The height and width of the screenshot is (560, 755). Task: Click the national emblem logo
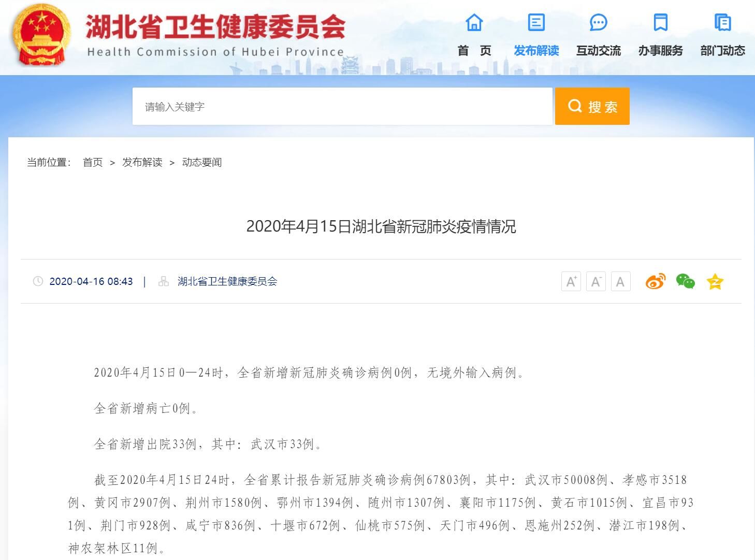click(41, 36)
